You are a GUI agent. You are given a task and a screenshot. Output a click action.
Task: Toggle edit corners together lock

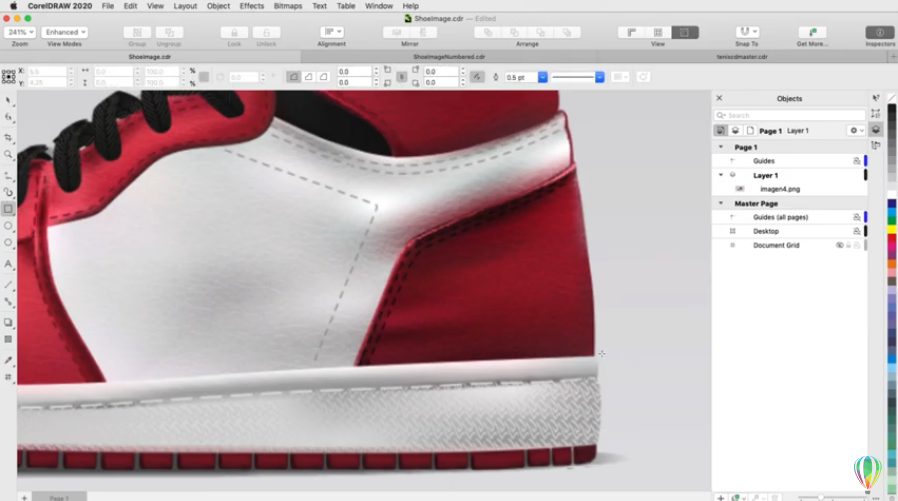coord(401,77)
